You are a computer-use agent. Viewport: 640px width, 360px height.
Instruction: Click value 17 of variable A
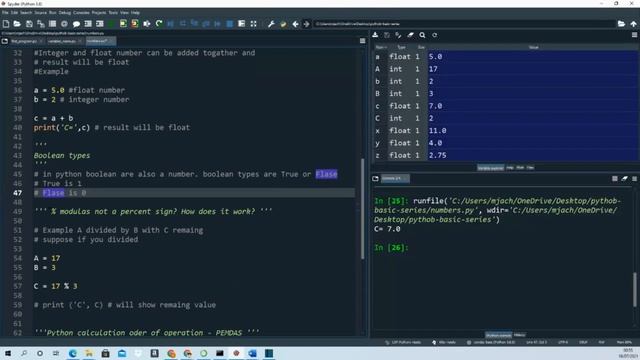pos(433,69)
